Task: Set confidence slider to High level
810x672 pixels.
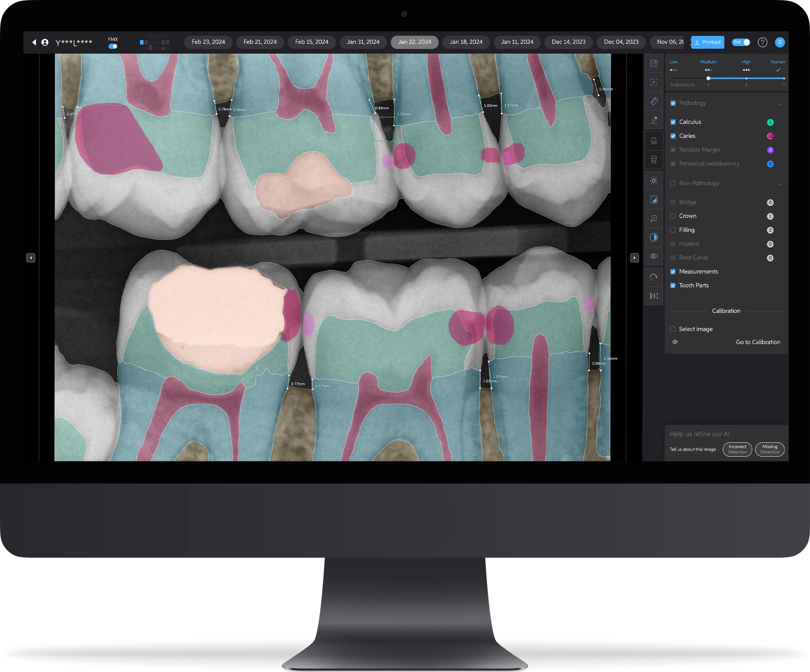Action: tap(746, 78)
